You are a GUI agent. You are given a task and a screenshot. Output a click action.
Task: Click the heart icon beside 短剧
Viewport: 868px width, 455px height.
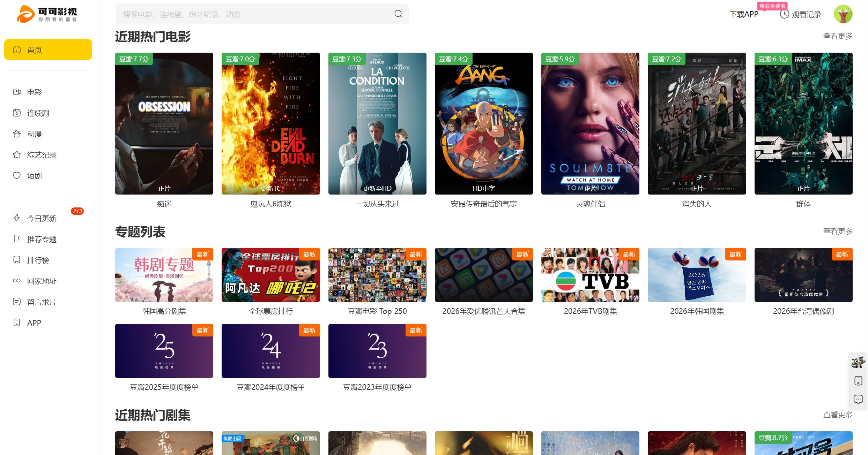click(17, 176)
